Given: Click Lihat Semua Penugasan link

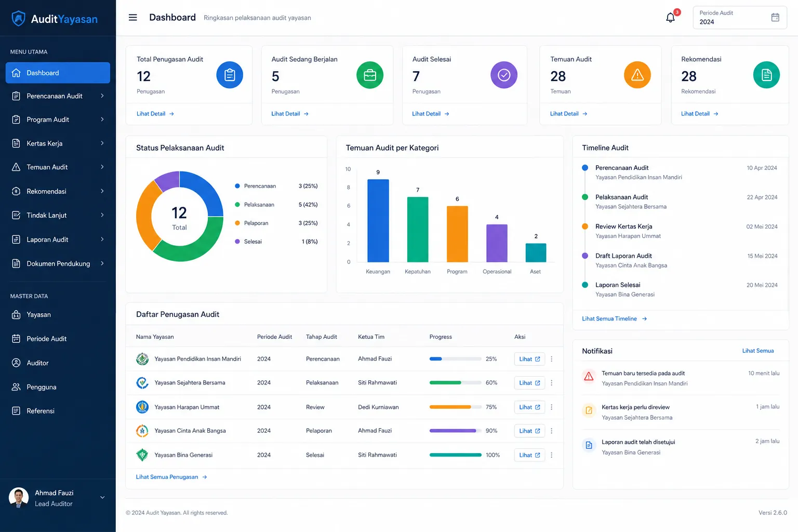Looking at the screenshot, I should pos(171,477).
